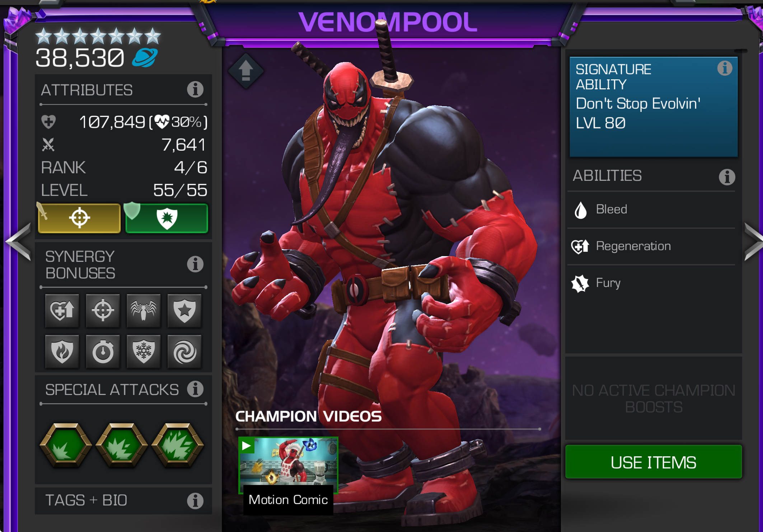Select the Bleed ability entry
The width and height of the screenshot is (763, 532).
(x=651, y=209)
